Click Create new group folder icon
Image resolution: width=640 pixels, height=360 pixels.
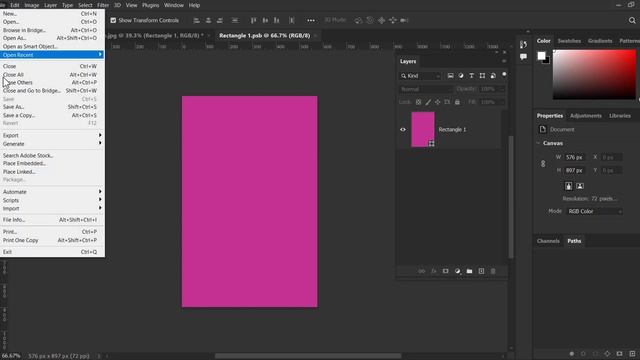[469, 271]
